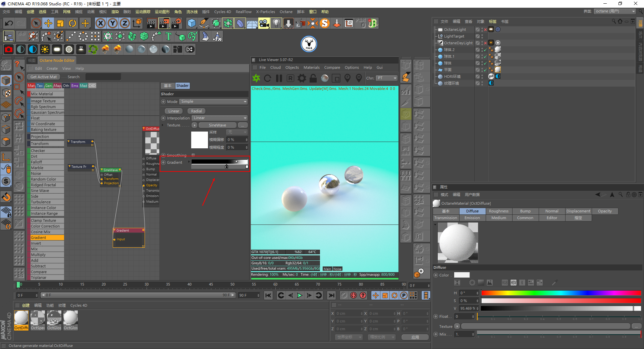Open the Diffuse Texture arrow menu
The image size is (644, 349).
[457, 326]
